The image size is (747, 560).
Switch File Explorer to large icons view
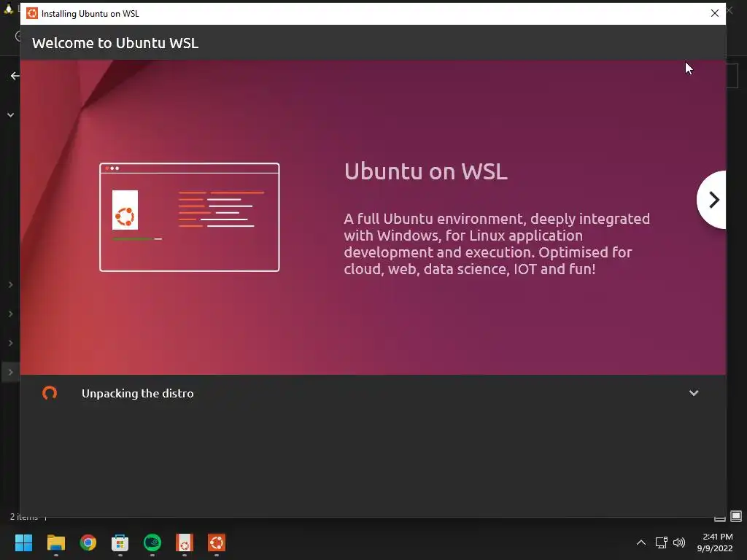(x=736, y=516)
